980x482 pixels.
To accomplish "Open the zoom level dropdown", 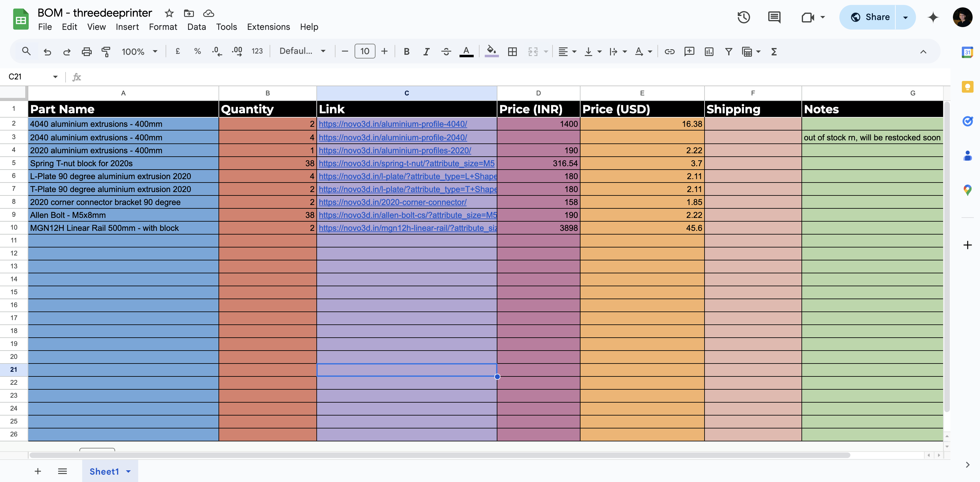I will coord(139,51).
